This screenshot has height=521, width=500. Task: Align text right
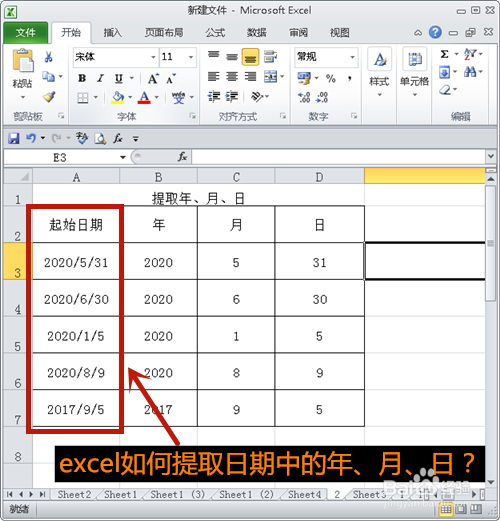click(x=250, y=77)
